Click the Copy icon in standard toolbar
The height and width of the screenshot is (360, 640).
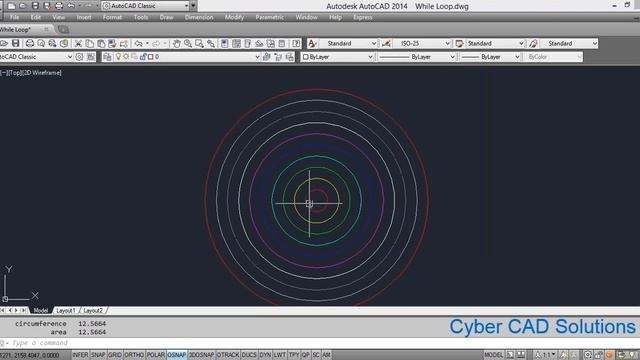pos(89,43)
